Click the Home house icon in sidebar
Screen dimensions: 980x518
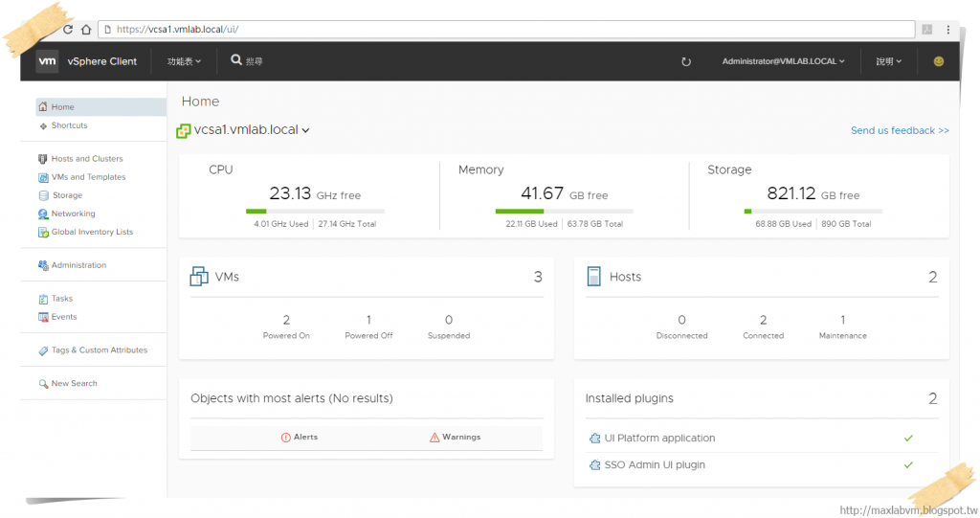(x=43, y=107)
